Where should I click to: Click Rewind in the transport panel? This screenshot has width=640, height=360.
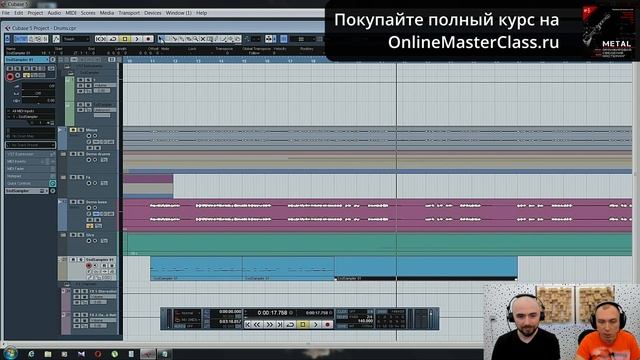pyautogui.click(x=257, y=324)
